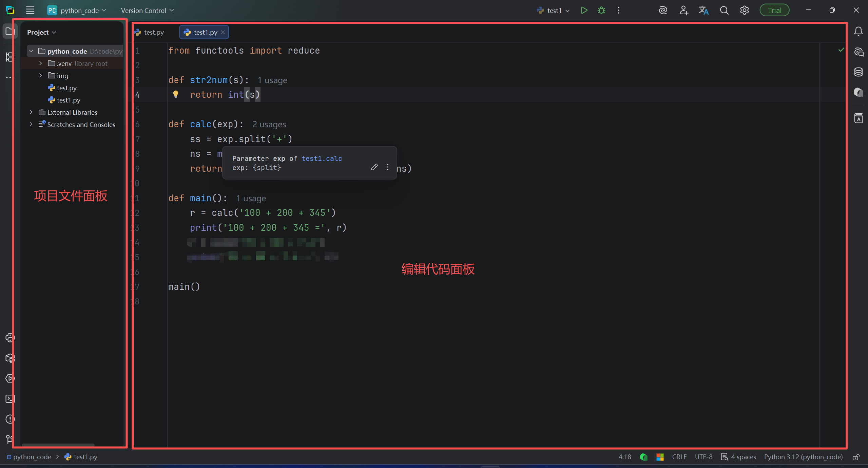This screenshot has width=868, height=468.
Task: Click the test1.calc link in popup
Action: point(322,158)
